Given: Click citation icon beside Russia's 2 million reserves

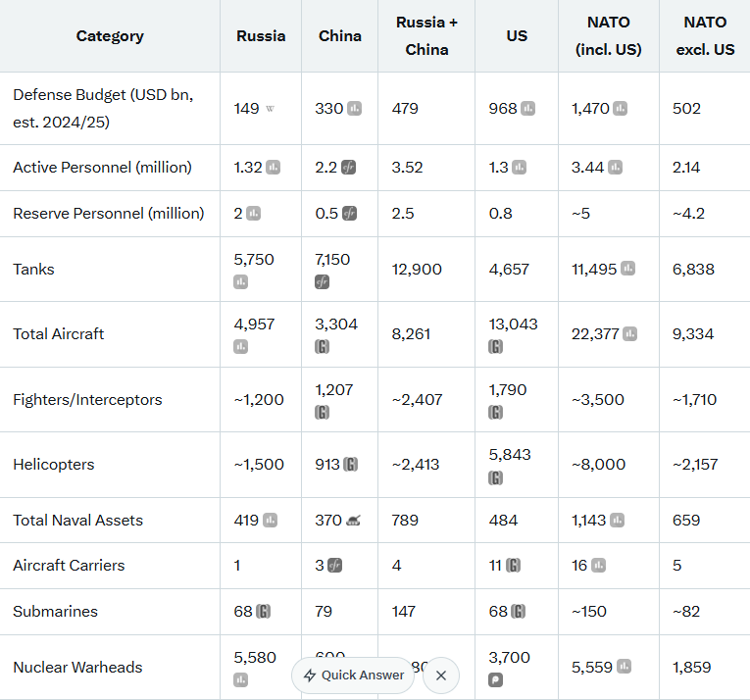Looking at the screenshot, I should click(x=254, y=214).
